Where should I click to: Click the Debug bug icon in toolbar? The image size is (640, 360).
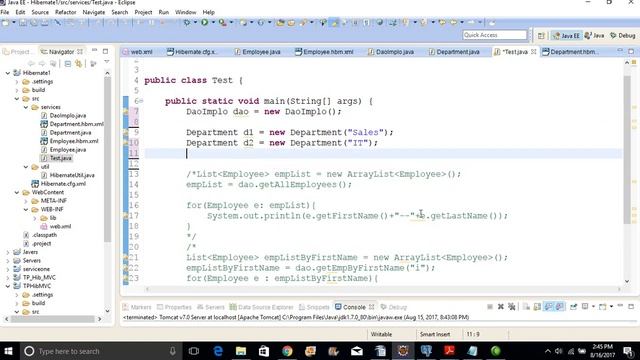tap(187, 22)
